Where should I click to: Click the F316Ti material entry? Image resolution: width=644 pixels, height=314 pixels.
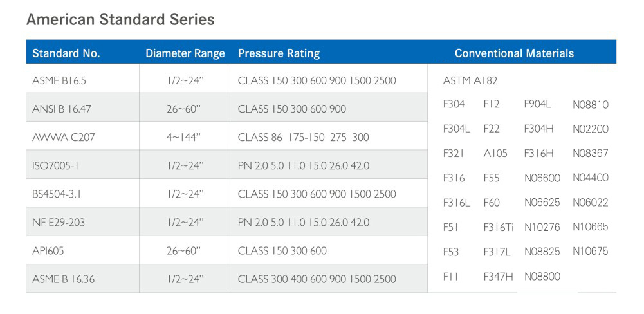coord(498,227)
